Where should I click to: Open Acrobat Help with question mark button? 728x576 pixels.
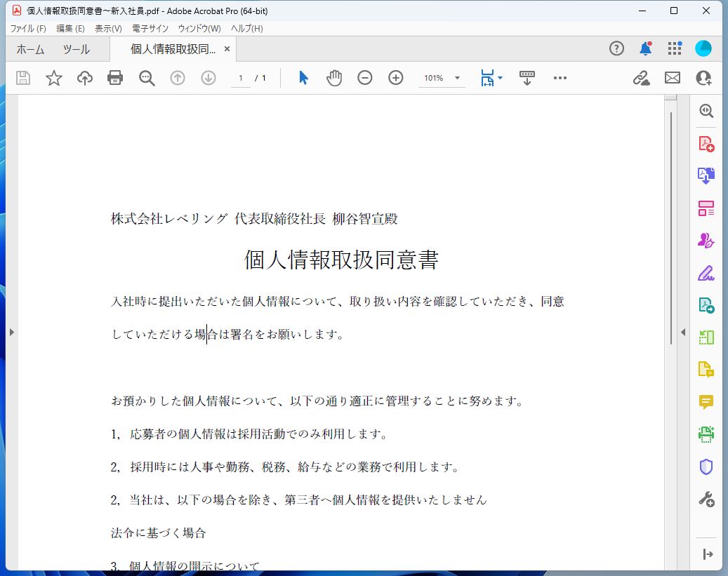click(616, 48)
